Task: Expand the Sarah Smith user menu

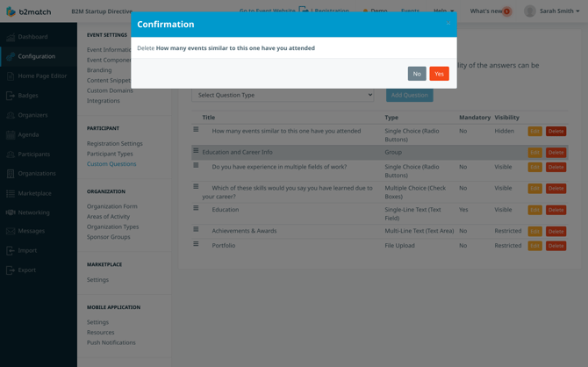Action: (552, 11)
